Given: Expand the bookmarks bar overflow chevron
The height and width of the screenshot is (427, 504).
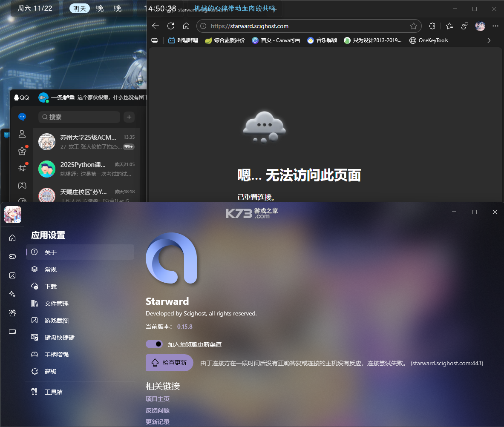Looking at the screenshot, I should point(489,40).
